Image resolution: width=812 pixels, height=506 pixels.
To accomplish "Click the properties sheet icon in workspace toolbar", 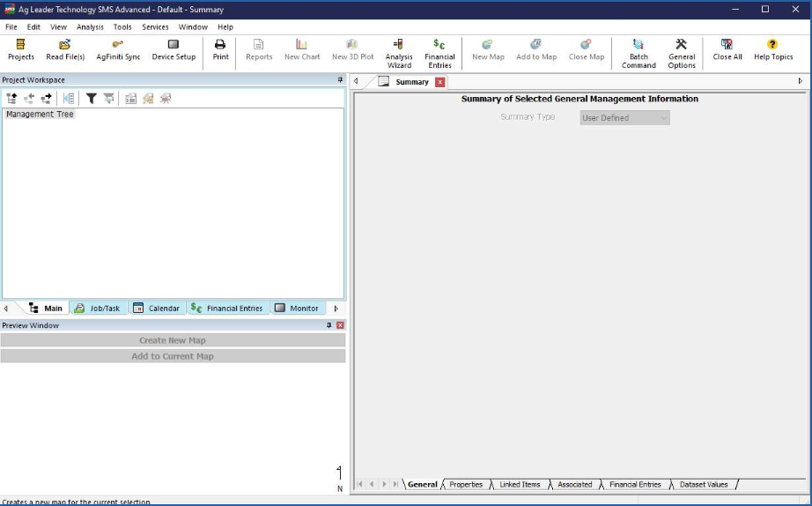I will pos(131,99).
